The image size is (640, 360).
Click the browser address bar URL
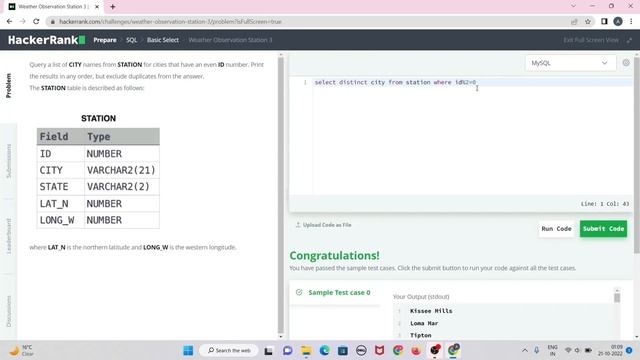(171, 22)
